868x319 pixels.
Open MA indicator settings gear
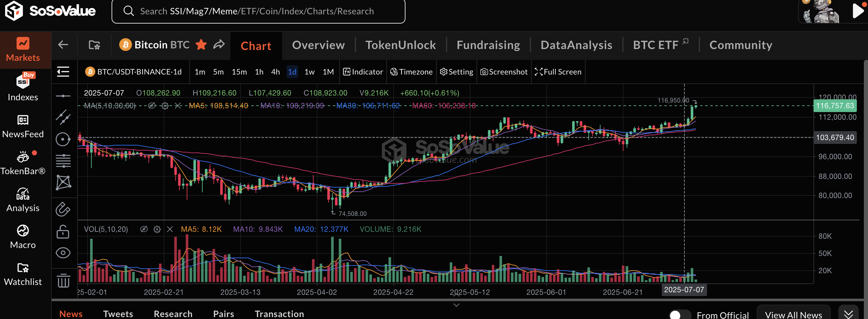(165, 106)
